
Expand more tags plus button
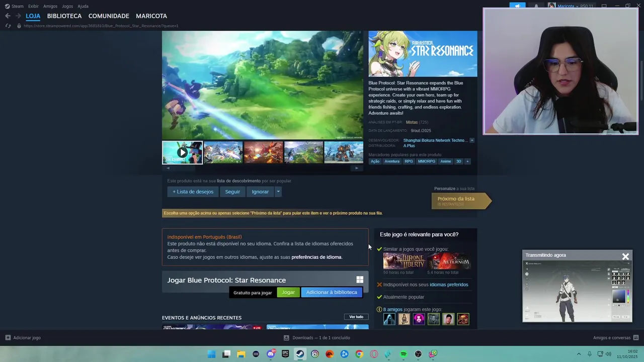[x=467, y=161]
